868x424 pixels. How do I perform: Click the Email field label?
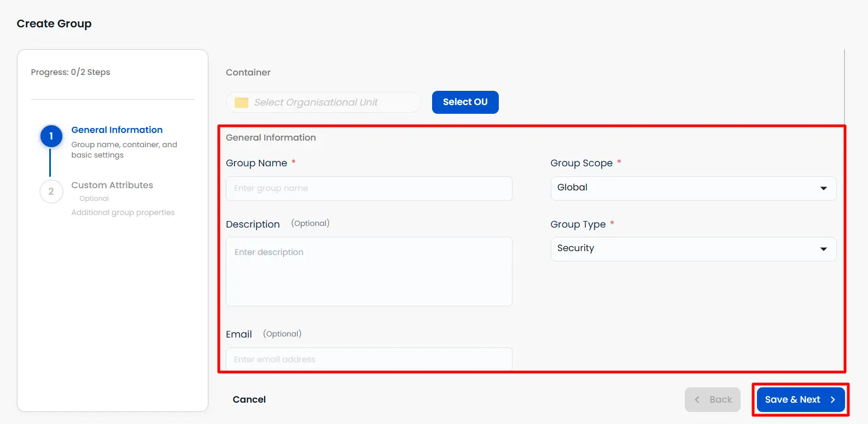239,334
